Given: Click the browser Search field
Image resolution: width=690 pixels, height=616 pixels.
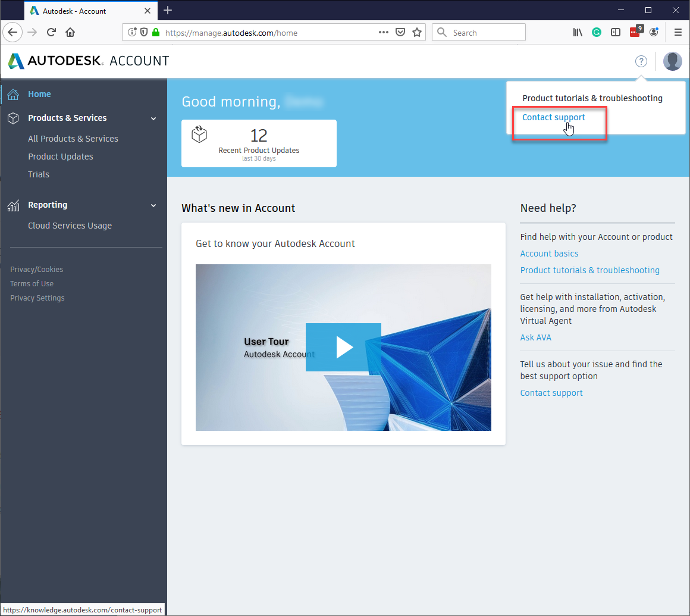Looking at the screenshot, I should click(x=479, y=33).
